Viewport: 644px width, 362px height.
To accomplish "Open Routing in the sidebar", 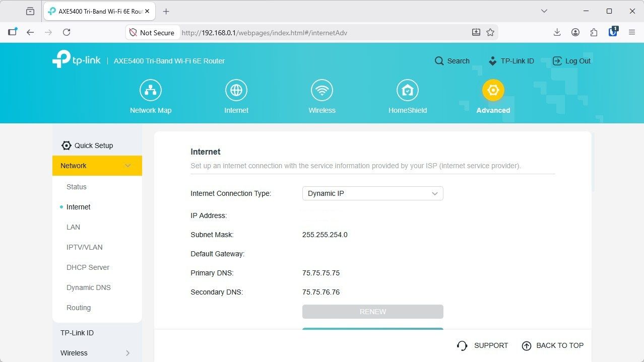I will [x=79, y=308].
